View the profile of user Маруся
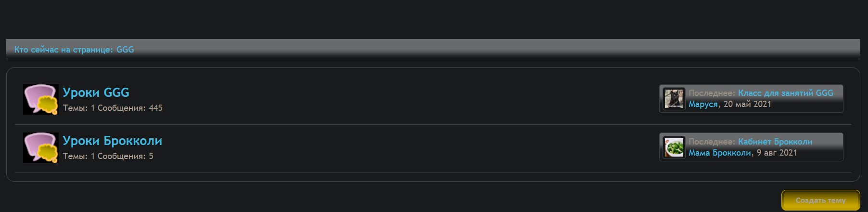The width and height of the screenshot is (868, 212). [x=703, y=104]
